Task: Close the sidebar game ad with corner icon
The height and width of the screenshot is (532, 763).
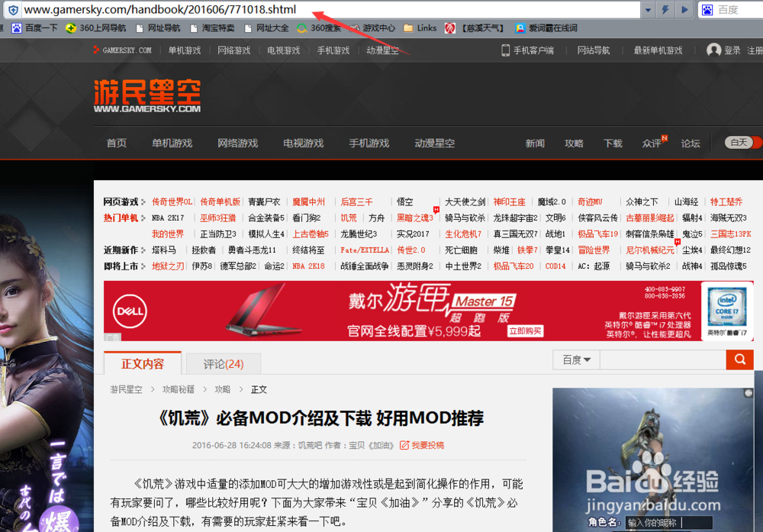Action: pyautogui.click(x=749, y=393)
